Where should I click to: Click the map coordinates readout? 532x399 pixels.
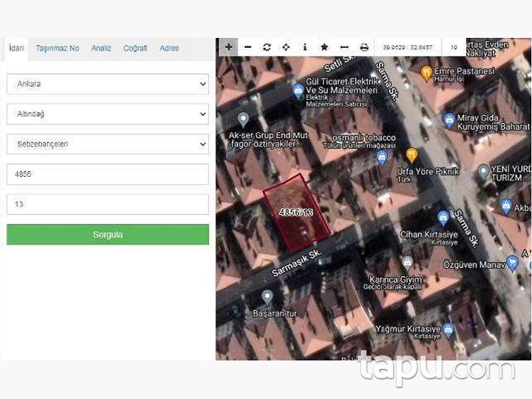(x=408, y=47)
